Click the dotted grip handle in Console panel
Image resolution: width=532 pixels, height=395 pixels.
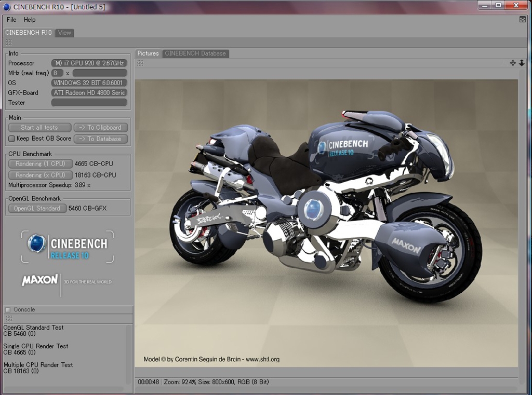click(x=8, y=318)
